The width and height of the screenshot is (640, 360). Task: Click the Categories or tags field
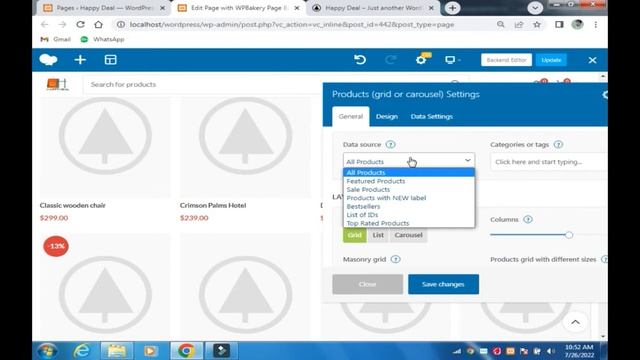[x=549, y=162]
